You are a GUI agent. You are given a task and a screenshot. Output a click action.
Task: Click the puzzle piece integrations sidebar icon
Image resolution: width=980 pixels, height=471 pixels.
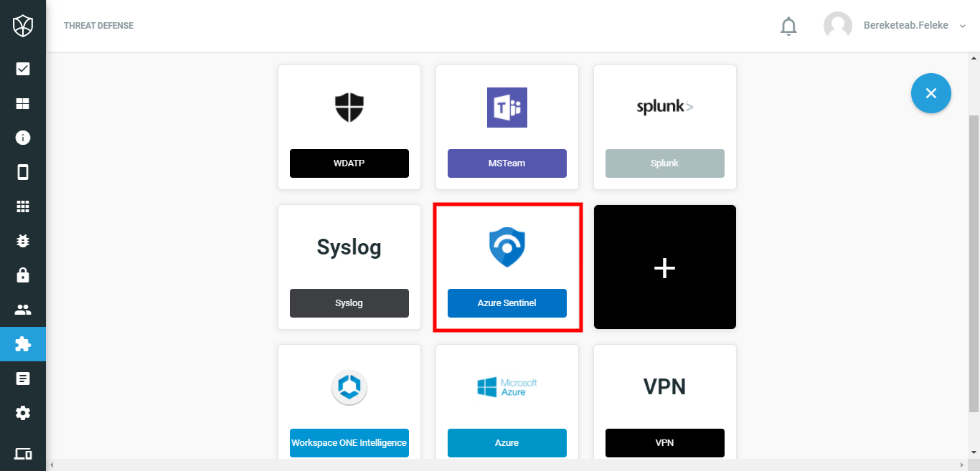click(23, 344)
